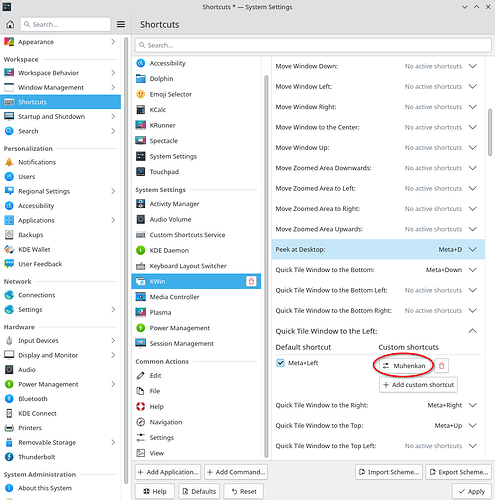Viewport: 495px width, 500px height.
Task: Uncheck the Meta+Left default shortcut checkbox
Action: click(x=280, y=363)
